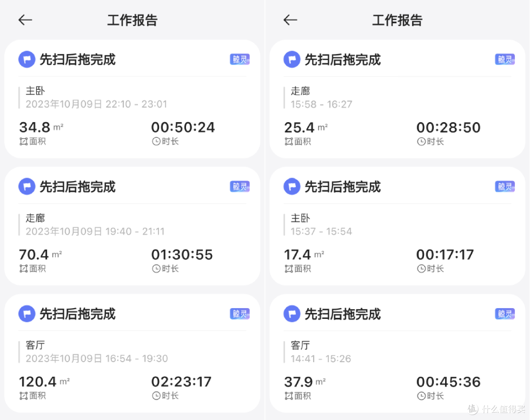The width and height of the screenshot is (530, 420).
Task: Tap the 70.4 m² area value
Action: (41, 255)
